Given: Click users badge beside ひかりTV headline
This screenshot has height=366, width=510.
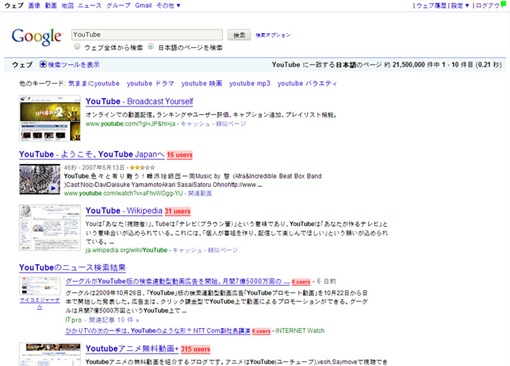Looking at the screenshot, I should click(261, 331).
